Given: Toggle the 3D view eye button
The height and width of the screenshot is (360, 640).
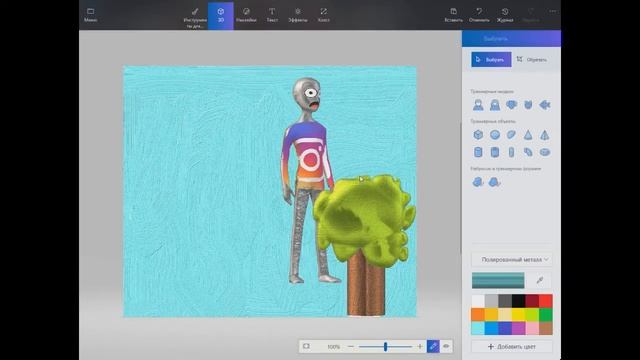Looking at the screenshot, I should coord(446,346).
